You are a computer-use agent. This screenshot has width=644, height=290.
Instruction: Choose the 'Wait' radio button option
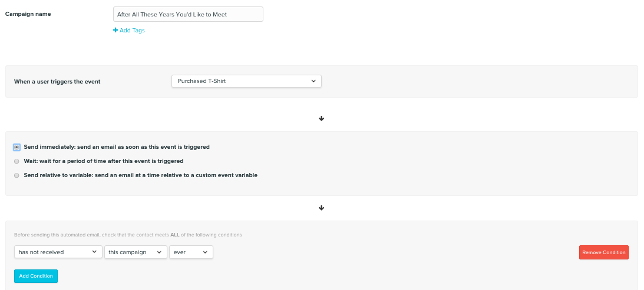17,161
